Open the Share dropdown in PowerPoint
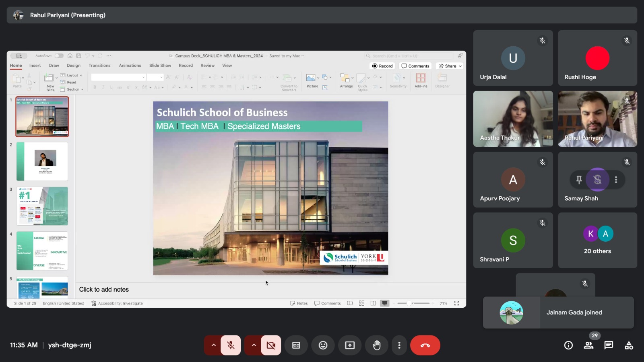Image resolution: width=644 pixels, height=362 pixels. [450, 66]
